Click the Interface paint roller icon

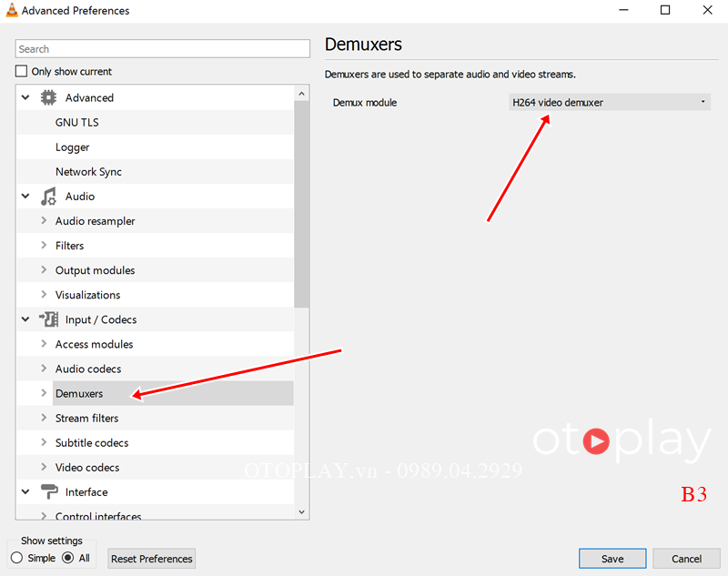(x=49, y=491)
